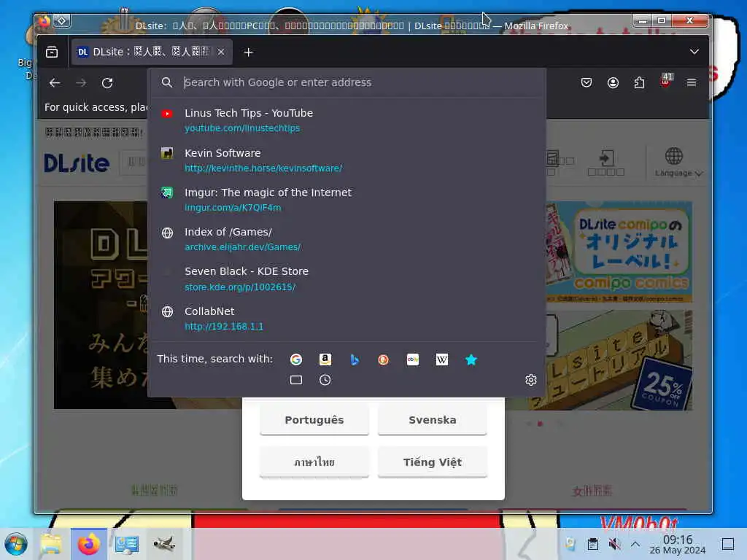Open the Firefox hamburger menu
Screen dimensions: 747x560
(x=692, y=82)
